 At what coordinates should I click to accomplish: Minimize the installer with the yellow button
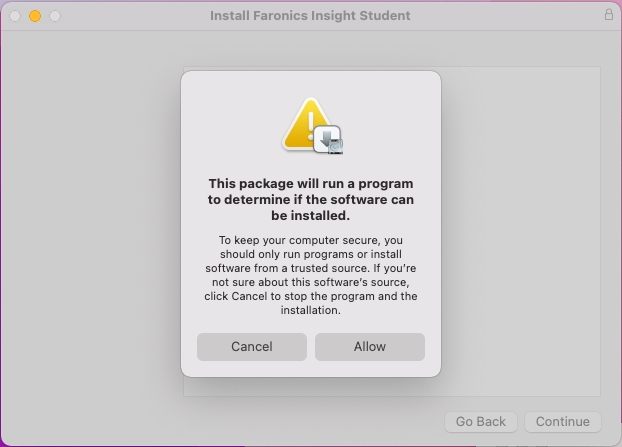tap(35, 16)
